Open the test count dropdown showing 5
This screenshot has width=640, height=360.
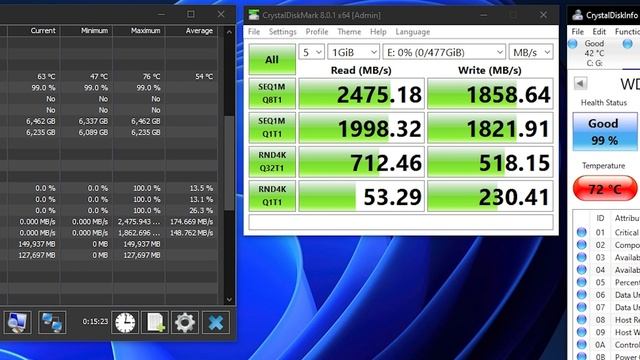pos(311,52)
